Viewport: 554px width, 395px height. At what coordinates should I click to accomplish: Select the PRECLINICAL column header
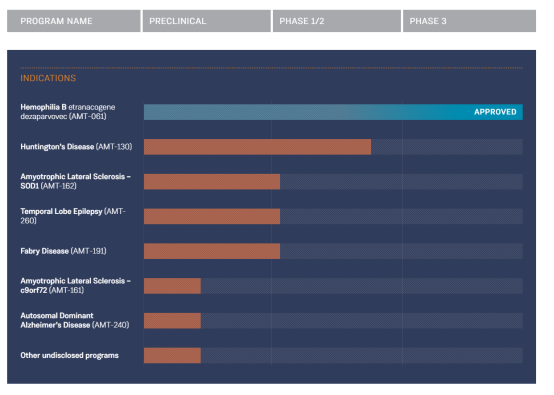point(207,21)
